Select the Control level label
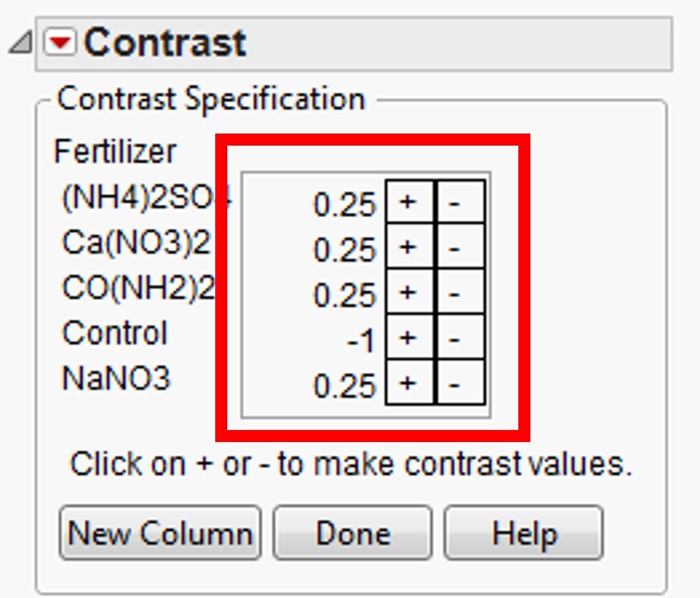Image resolution: width=700 pixels, height=598 pixels. pyautogui.click(x=115, y=333)
